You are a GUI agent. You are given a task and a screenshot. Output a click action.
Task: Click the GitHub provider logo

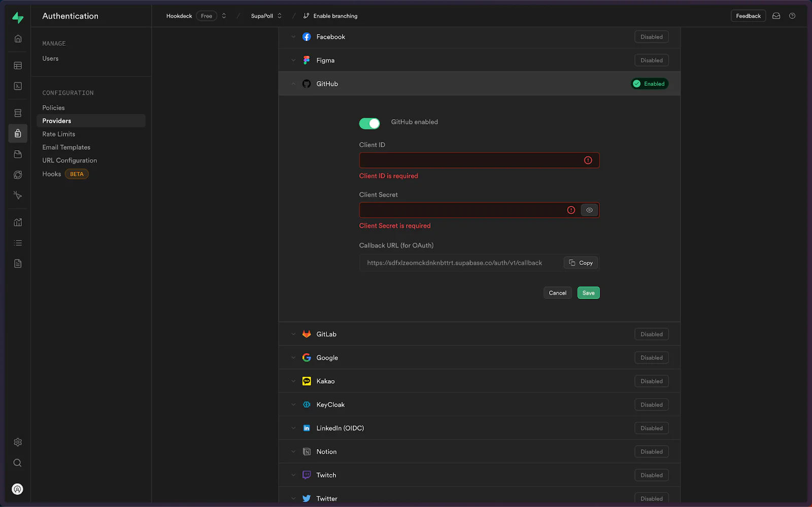[x=307, y=84]
